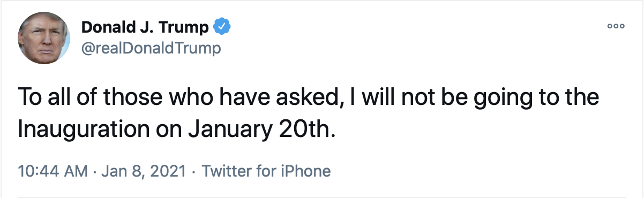Open Donald J. Trump's profile picture
The width and height of the screenshot is (644, 198).
click(44, 38)
